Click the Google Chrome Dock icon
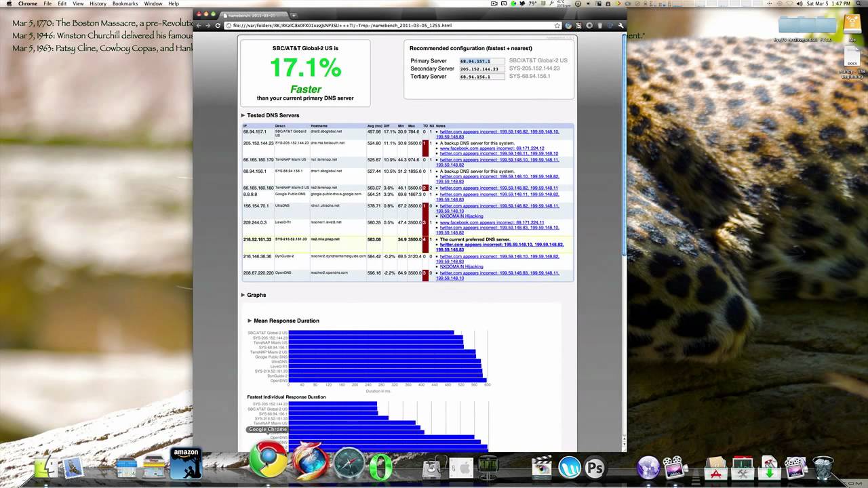This screenshot has height=488, width=868. (x=269, y=461)
